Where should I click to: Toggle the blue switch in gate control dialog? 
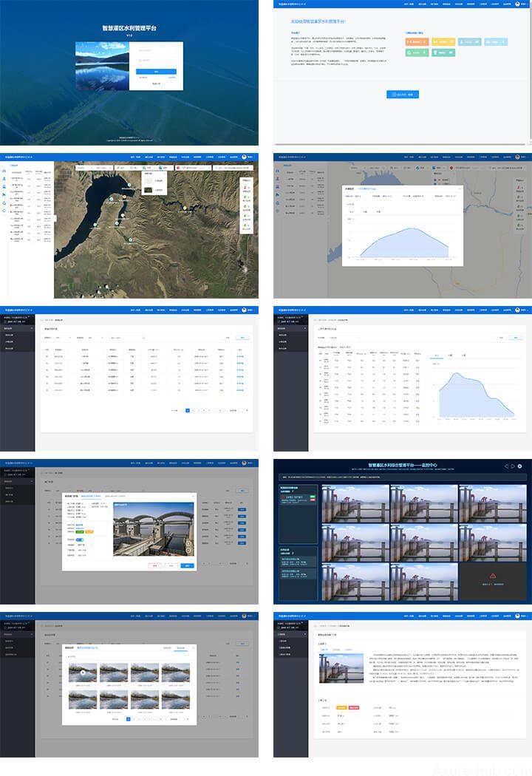coord(80,540)
